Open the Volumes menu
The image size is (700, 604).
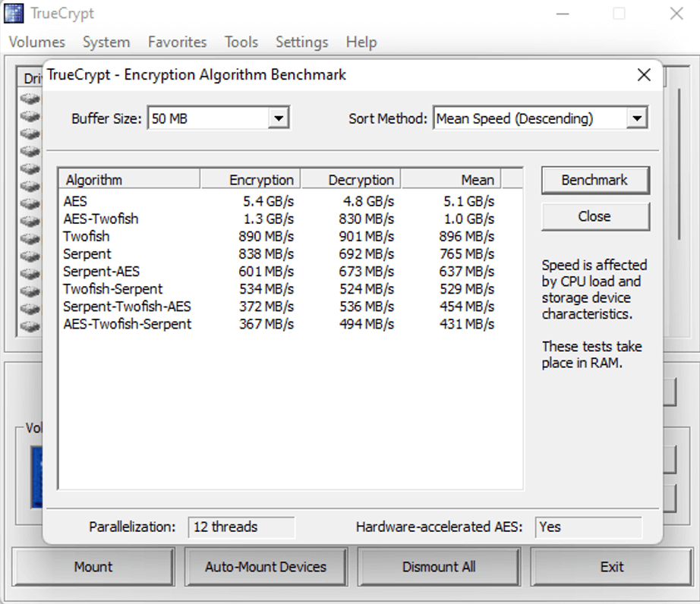coord(36,42)
